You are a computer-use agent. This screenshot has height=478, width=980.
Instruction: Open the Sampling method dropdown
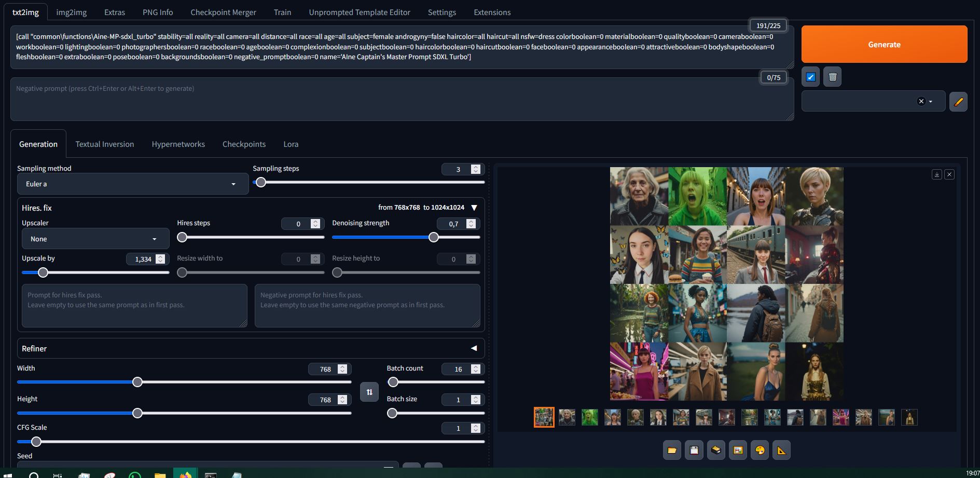point(132,184)
